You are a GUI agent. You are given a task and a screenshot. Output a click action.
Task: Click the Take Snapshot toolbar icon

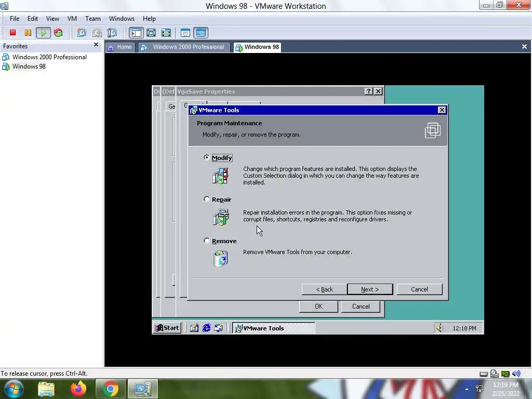point(82,33)
